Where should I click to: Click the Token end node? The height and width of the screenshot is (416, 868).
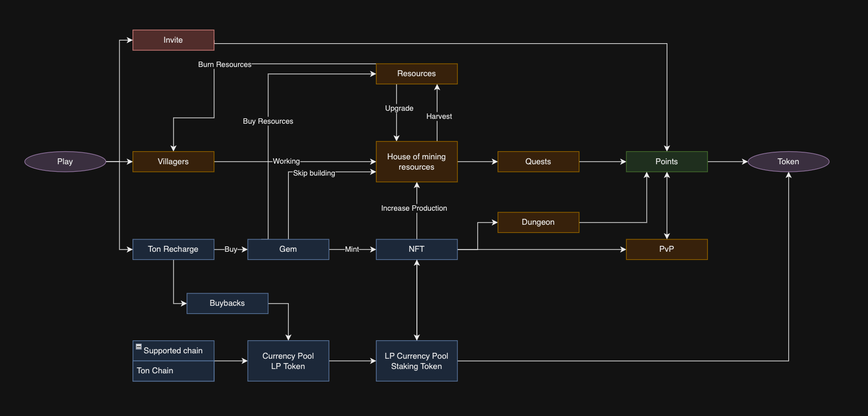tap(788, 162)
